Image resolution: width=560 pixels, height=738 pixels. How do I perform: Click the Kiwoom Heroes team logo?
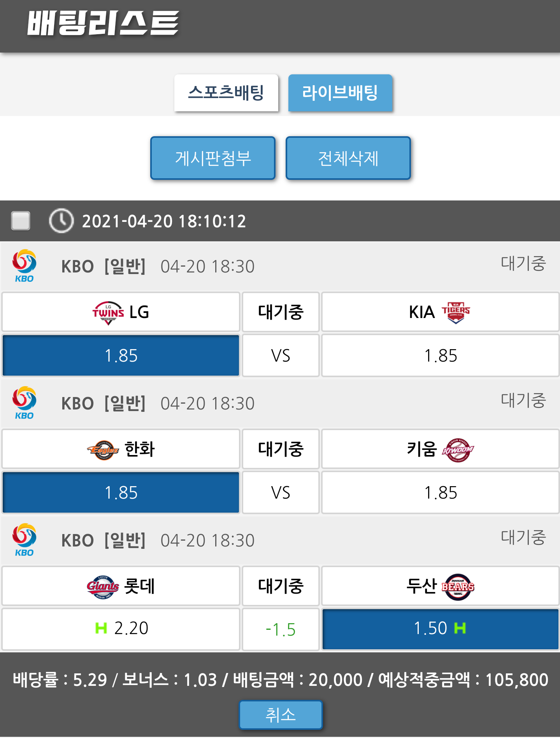[x=458, y=450]
